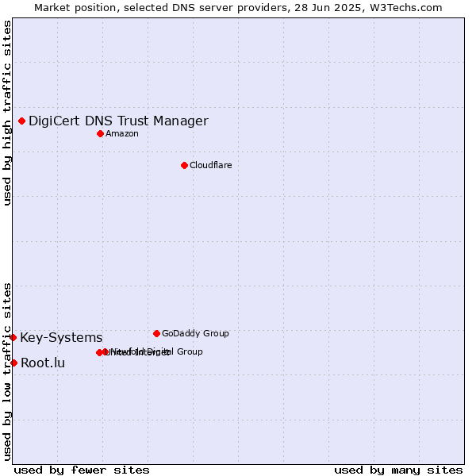
Task: Click the 'Amazon' label text
Action: [122, 134]
